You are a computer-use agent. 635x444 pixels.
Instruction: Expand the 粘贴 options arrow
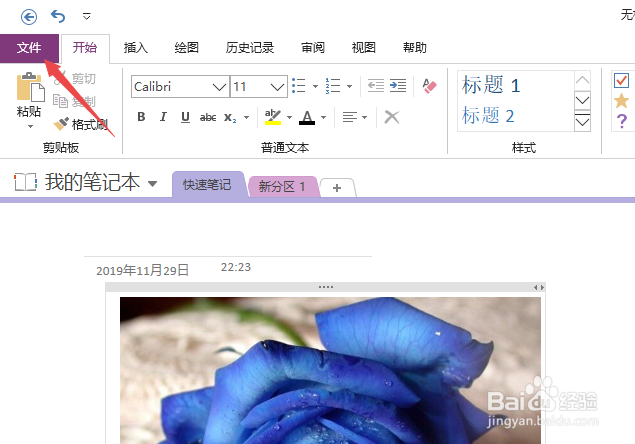point(30,127)
